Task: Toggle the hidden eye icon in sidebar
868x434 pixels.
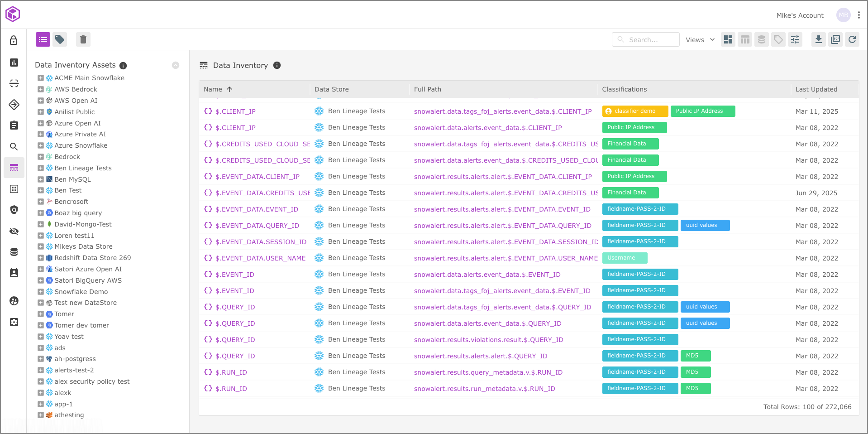Action: (x=14, y=231)
